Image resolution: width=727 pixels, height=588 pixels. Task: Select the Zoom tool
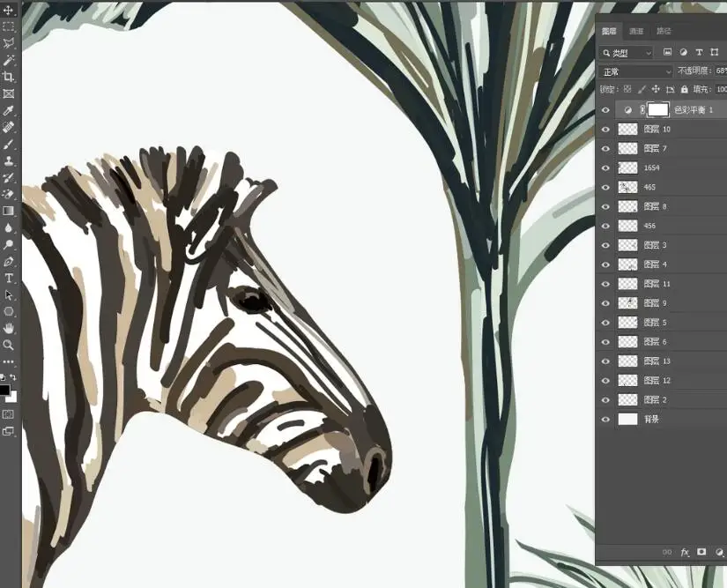coord(8,345)
